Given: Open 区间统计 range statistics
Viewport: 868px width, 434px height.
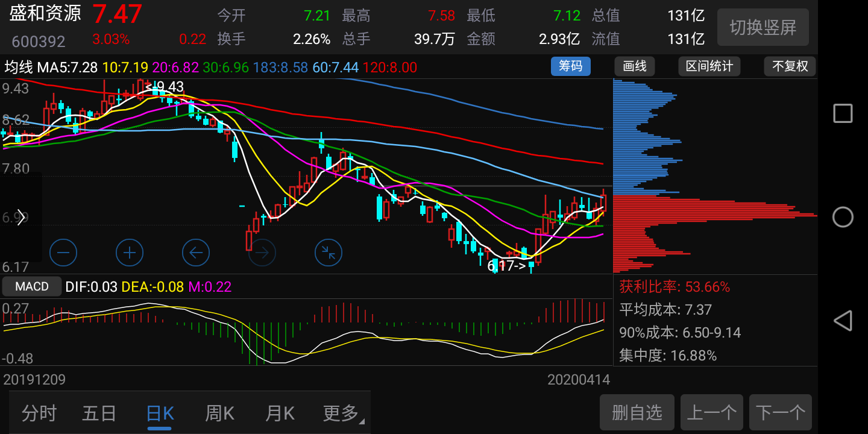Looking at the screenshot, I should (709, 66).
